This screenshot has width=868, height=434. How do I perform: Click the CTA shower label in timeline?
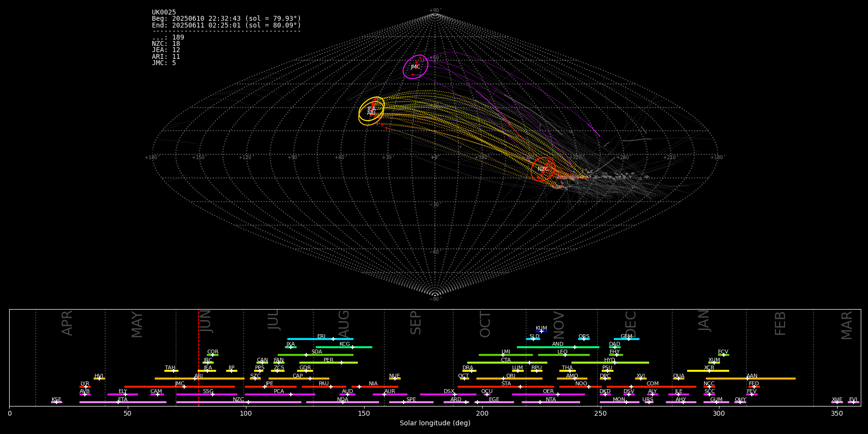click(x=506, y=360)
